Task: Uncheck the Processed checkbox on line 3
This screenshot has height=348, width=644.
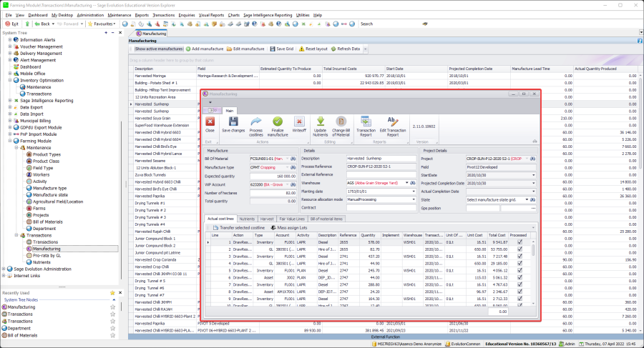Action: click(519, 256)
